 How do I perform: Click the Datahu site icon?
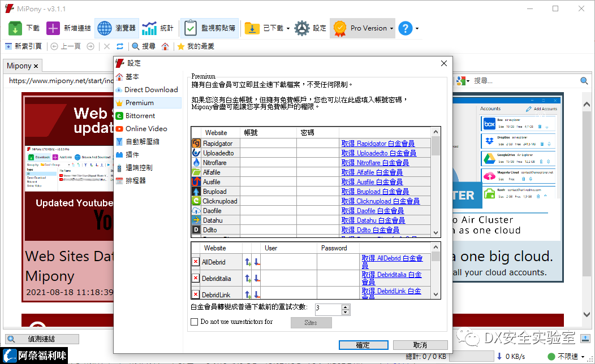coord(196,220)
